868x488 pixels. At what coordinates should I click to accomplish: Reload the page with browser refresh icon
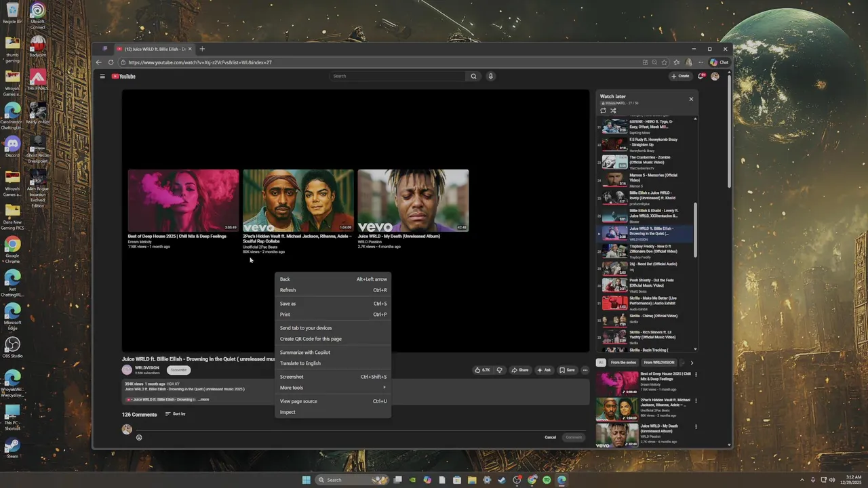(111, 62)
